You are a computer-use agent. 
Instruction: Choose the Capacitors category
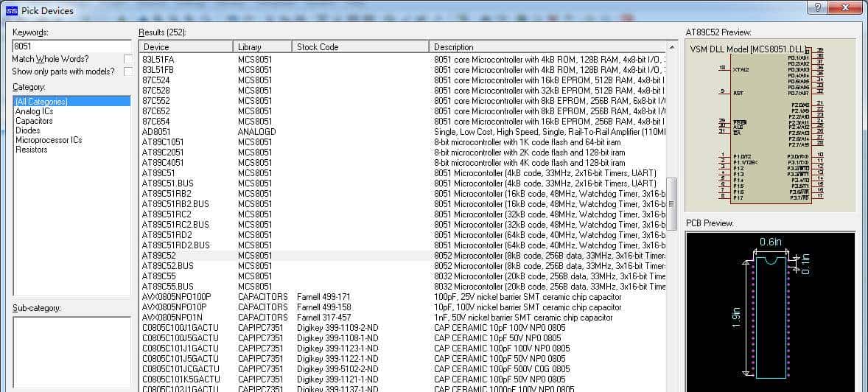pyautogui.click(x=34, y=121)
